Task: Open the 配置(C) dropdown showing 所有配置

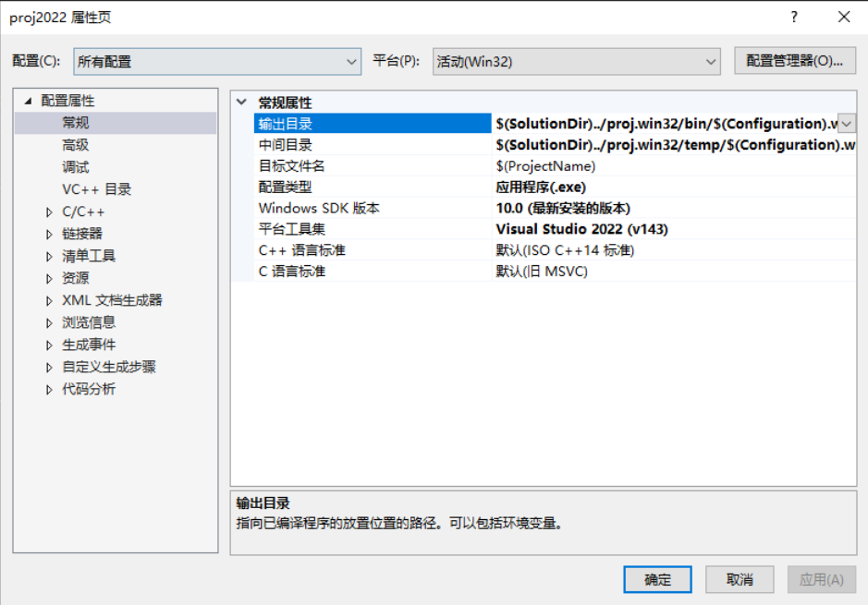Action: [217, 61]
